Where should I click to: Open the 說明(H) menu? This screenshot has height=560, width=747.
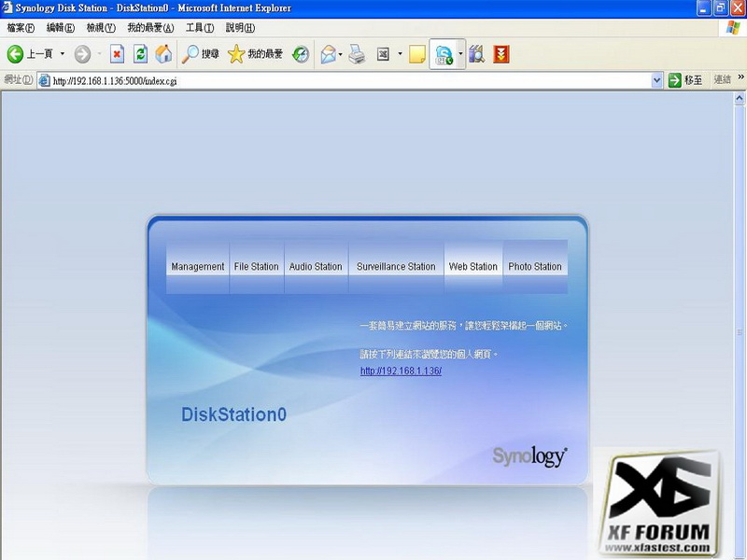click(240, 28)
